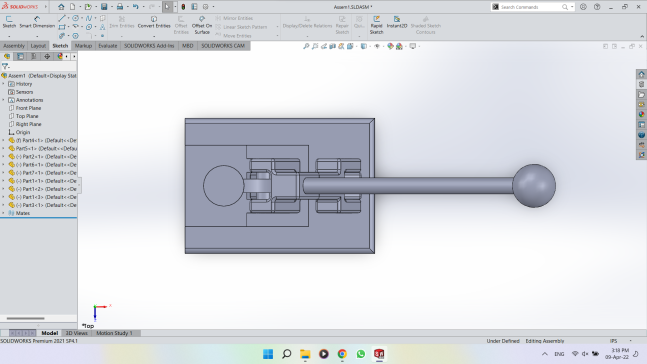Image resolution: width=647 pixels, height=364 pixels.
Task: Expand the Part4<1> component node
Action: [x=3, y=140]
